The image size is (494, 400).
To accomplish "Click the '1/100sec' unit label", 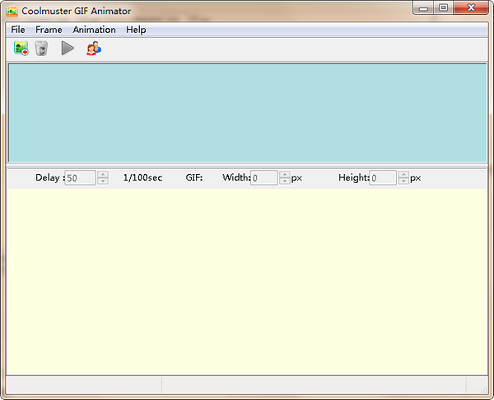I will 143,178.
